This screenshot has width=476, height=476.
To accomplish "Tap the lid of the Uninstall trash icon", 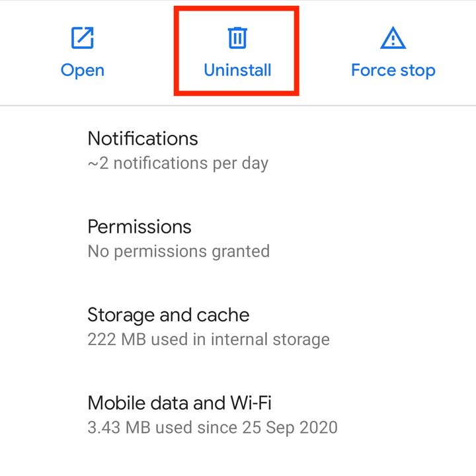I will [237, 29].
